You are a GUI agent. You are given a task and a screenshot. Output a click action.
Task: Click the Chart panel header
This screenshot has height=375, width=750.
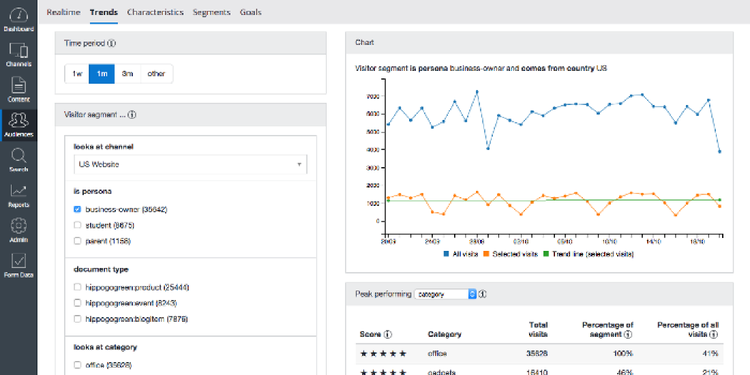click(x=539, y=43)
